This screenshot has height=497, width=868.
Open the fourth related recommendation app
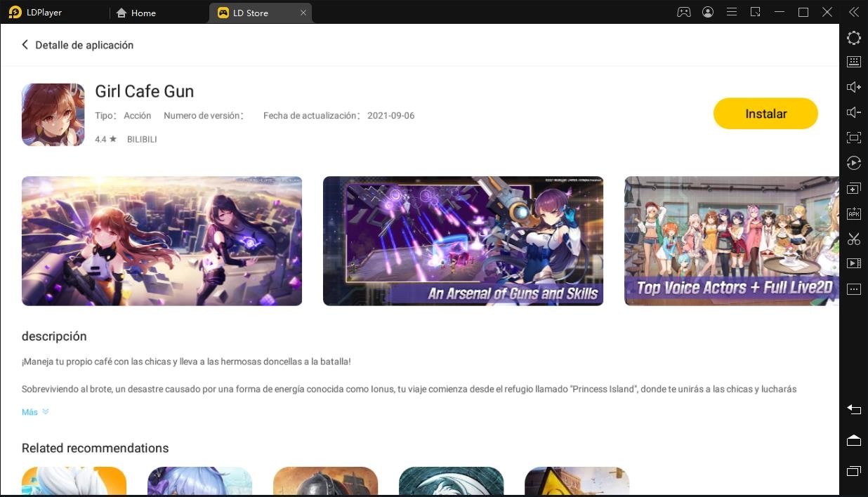tap(451, 482)
